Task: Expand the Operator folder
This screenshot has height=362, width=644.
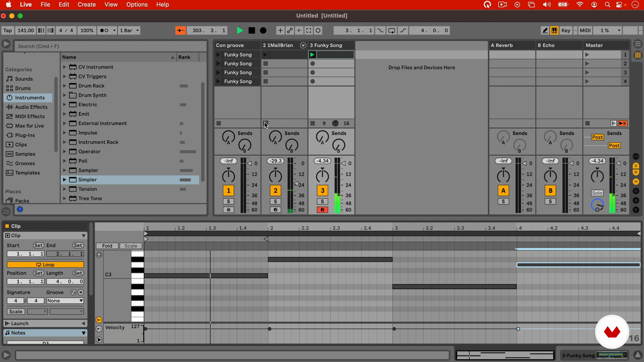Action: pyautogui.click(x=64, y=152)
